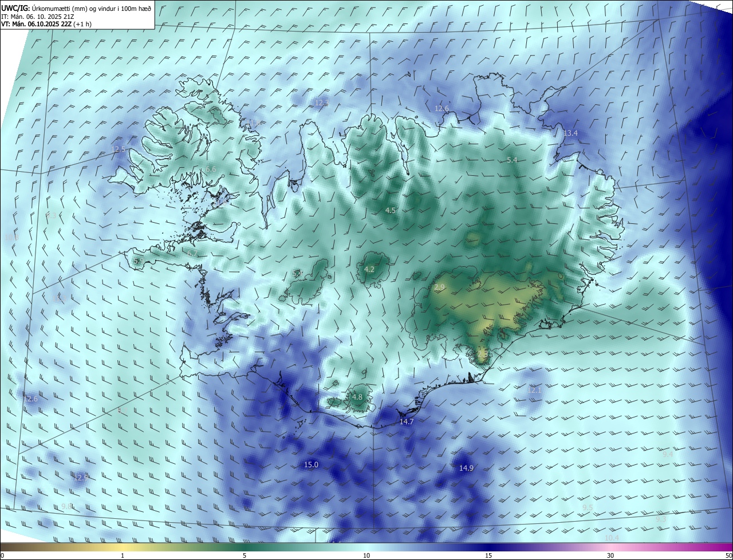
Task: Click the 4.2 value inside the glacier outline
Action: 369,270
